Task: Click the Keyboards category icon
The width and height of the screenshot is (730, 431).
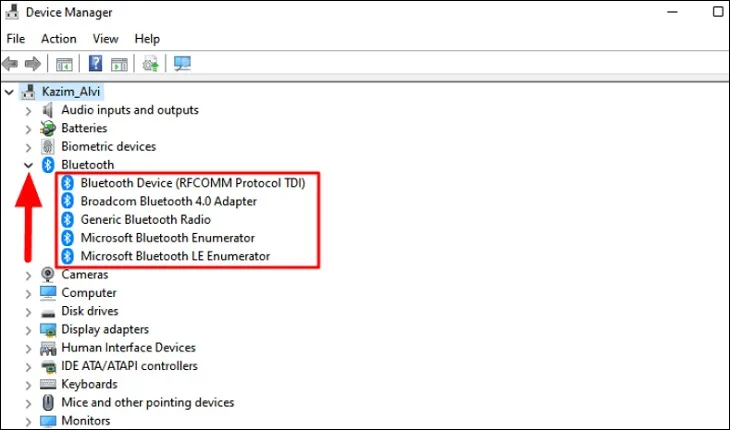Action: tap(48, 384)
